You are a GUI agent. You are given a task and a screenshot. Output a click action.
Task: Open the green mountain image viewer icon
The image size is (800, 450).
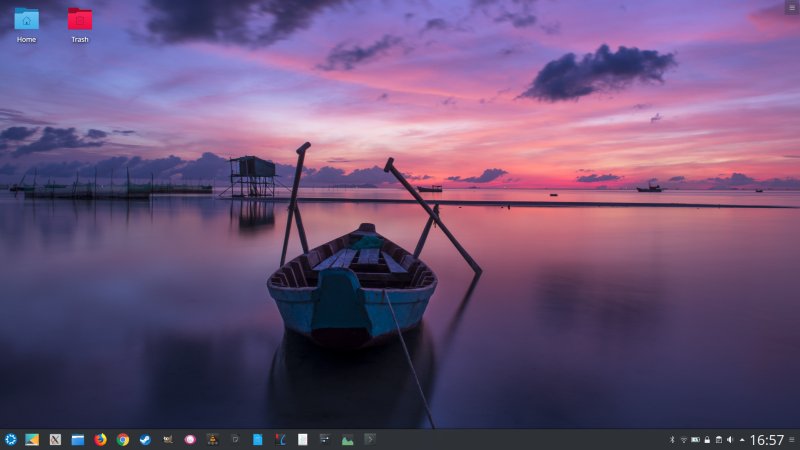(x=347, y=440)
